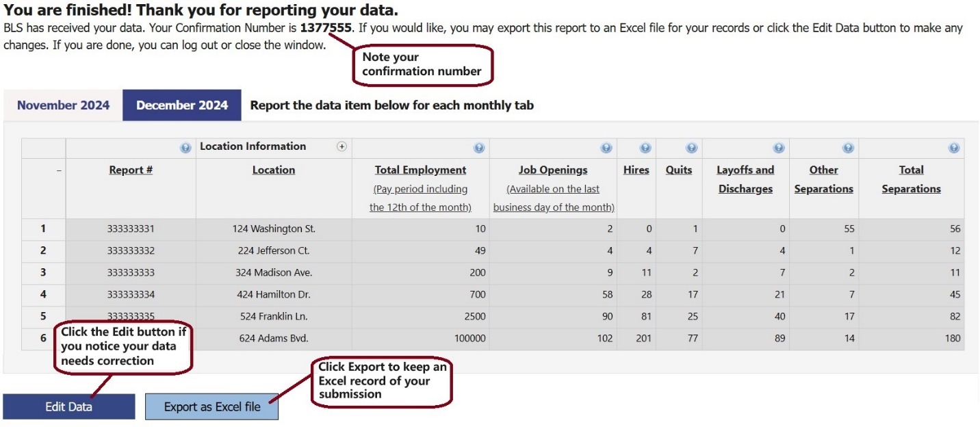The width and height of the screenshot is (980, 427).
Task: Show help for the Hires column
Action: 645,148
